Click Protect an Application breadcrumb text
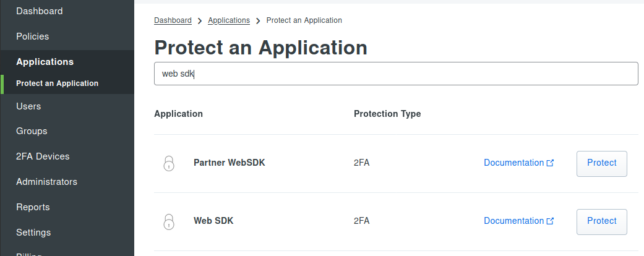644x256 pixels. [x=304, y=20]
